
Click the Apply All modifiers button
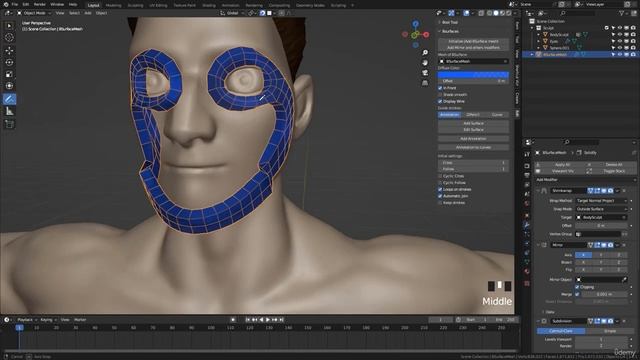pos(562,164)
